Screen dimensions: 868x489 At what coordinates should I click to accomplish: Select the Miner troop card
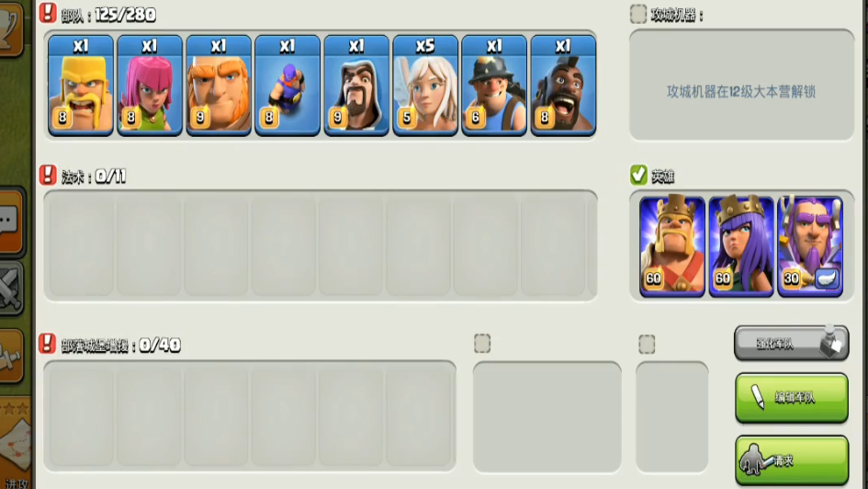point(494,85)
